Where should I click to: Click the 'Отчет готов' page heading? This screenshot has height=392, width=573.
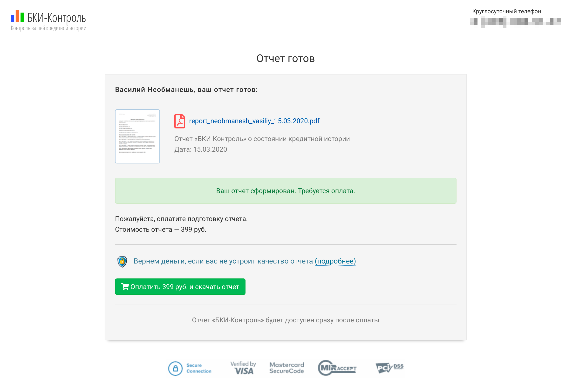tap(286, 58)
